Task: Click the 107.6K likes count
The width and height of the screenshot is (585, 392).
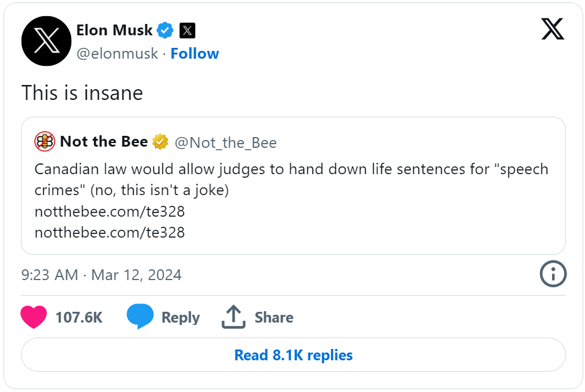Action: 78,317
